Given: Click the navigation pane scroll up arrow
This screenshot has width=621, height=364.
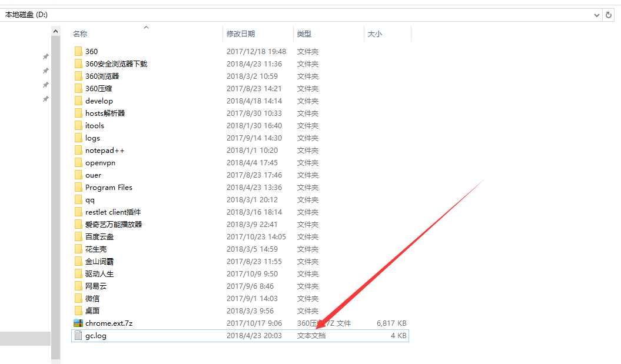Looking at the screenshot, I should point(55,31).
